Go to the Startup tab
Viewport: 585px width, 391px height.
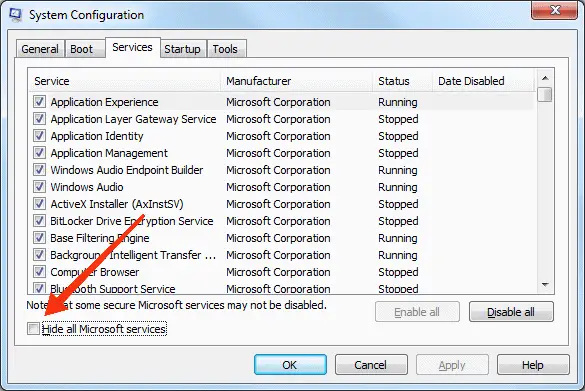pos(182,49)
